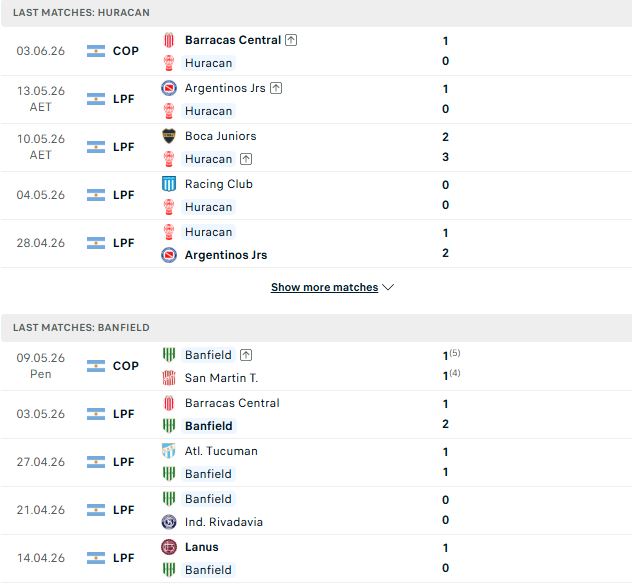632x584 pixels.
Task: Select the COP competition label for 09.05.26
Action: [x=126, y=366]
